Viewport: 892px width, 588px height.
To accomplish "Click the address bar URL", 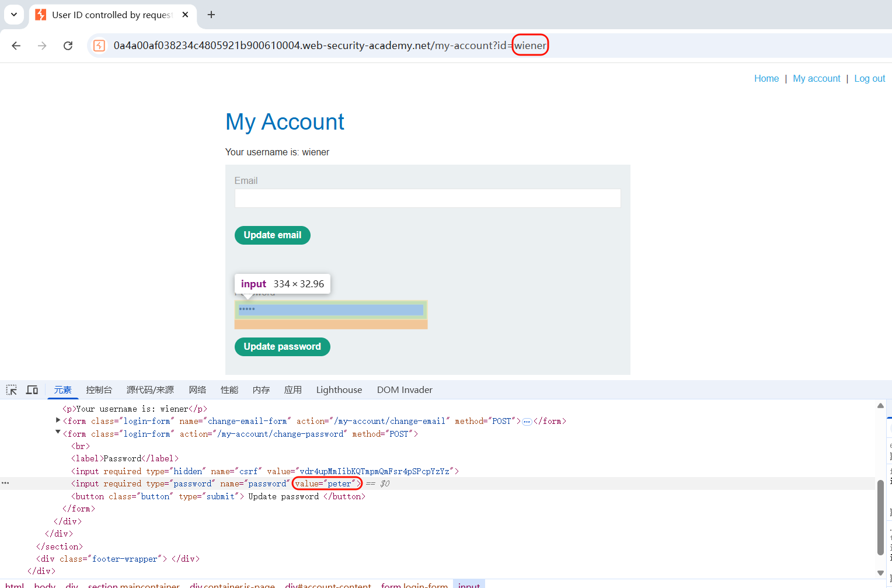I will point(330,46).
